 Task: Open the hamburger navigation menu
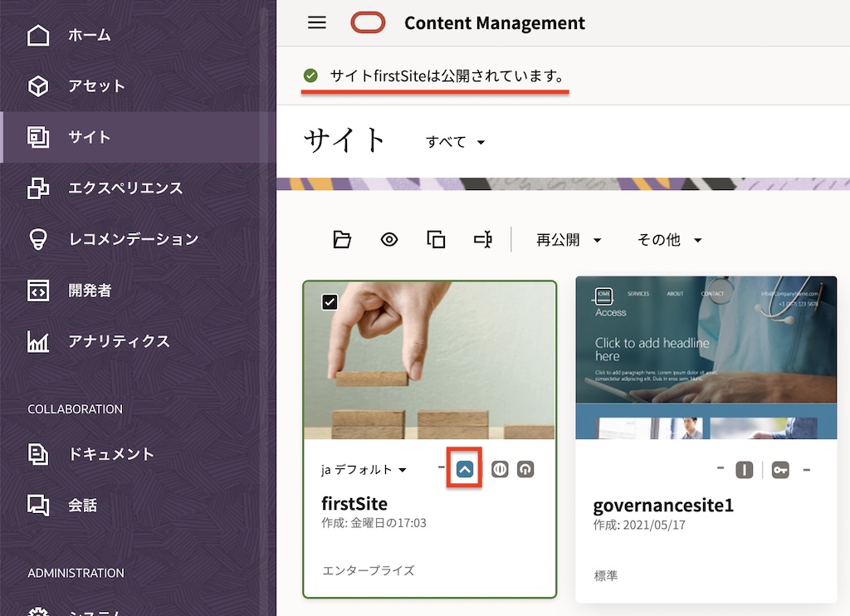tap(316, 22)
